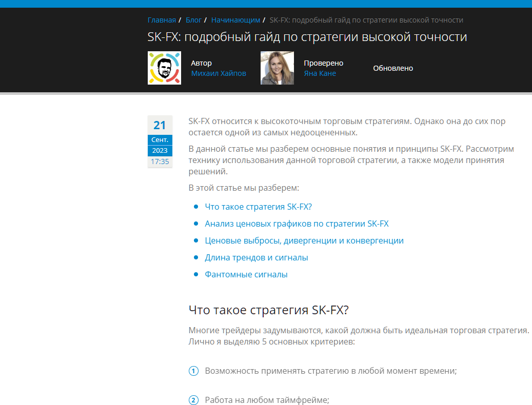Image resolution: width=532 pixels, height=405 pixels.
Task: Click reviewer photo of Яна Кане
Action: point(277,68)
